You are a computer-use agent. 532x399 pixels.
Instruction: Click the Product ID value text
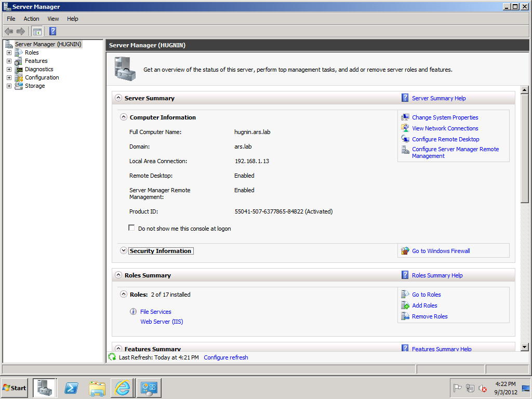(283, 211)
